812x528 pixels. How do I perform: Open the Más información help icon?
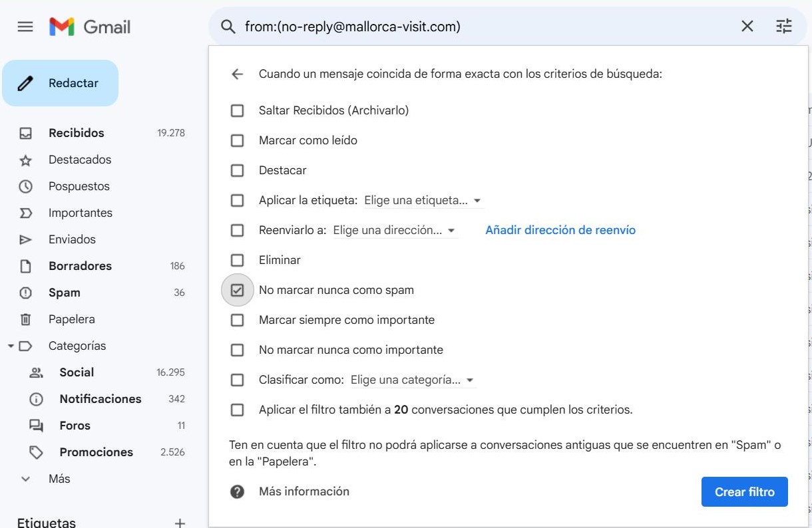coord(237,492)
